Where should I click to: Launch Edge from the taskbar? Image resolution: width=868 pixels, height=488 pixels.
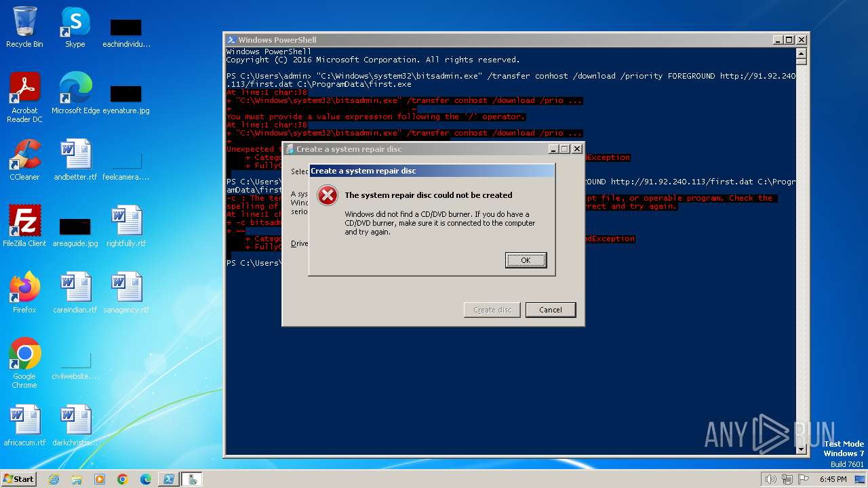click(x=146, y=479)
